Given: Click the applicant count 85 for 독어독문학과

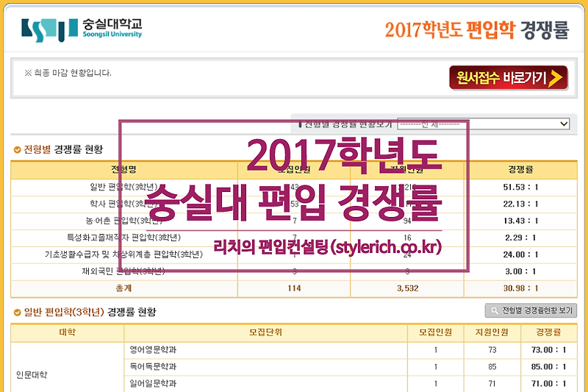Looking at the screenshot, I should pos(492,367).
